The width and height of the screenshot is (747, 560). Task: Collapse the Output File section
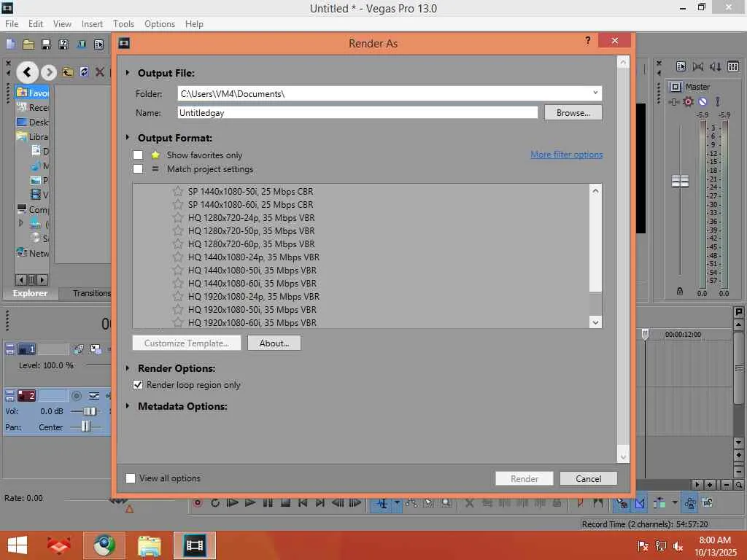(127, 73)
